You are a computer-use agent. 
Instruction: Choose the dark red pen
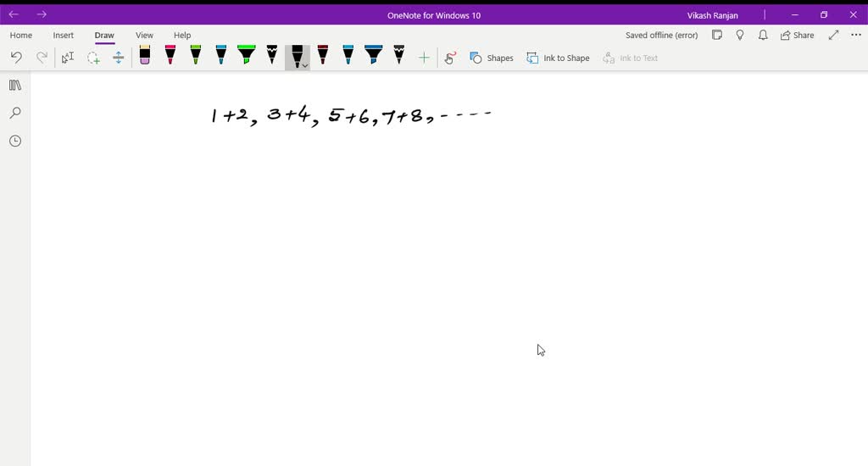[323, 55]
